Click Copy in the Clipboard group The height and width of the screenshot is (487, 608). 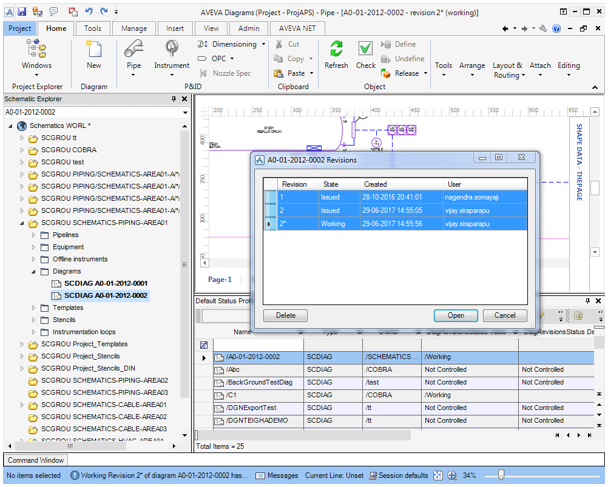click(293, 59)
